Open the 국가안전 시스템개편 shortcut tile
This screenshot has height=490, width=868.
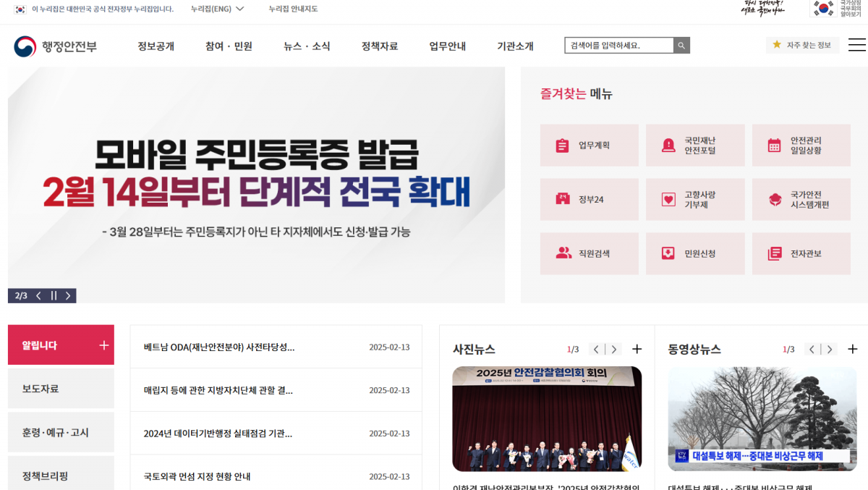click(801, 200)
